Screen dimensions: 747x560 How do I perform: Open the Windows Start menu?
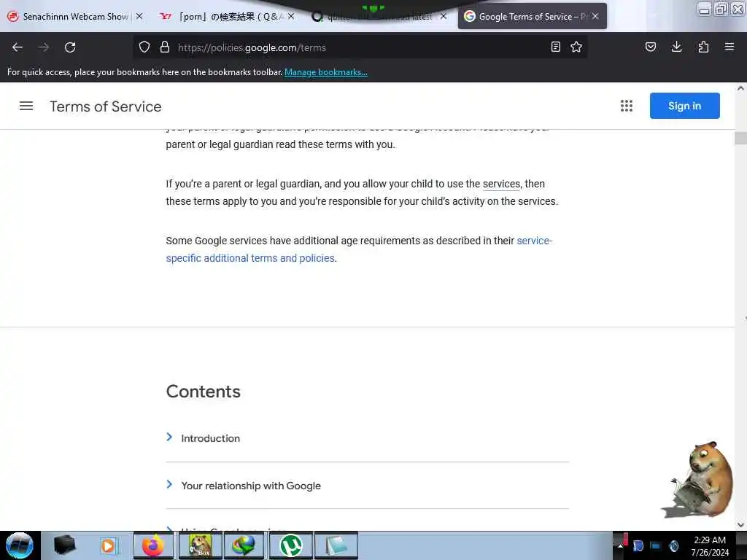[x=20, y=545]
